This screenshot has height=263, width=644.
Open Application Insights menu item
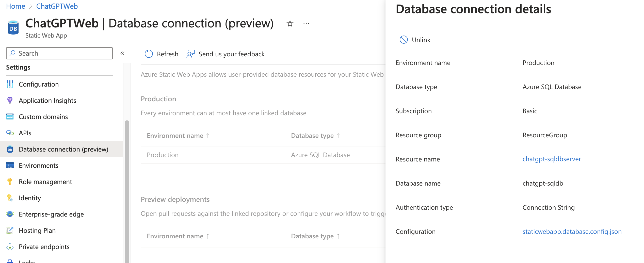[61, 101]
